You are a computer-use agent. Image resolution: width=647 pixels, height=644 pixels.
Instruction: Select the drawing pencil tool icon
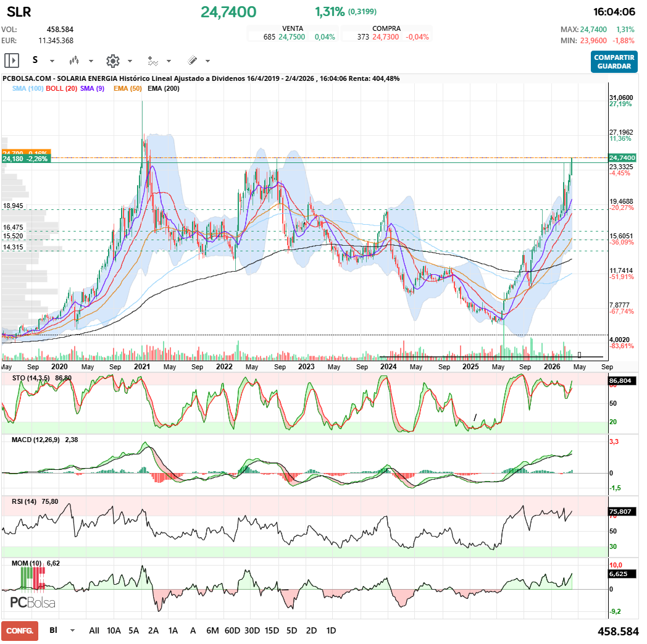point(192,61)
